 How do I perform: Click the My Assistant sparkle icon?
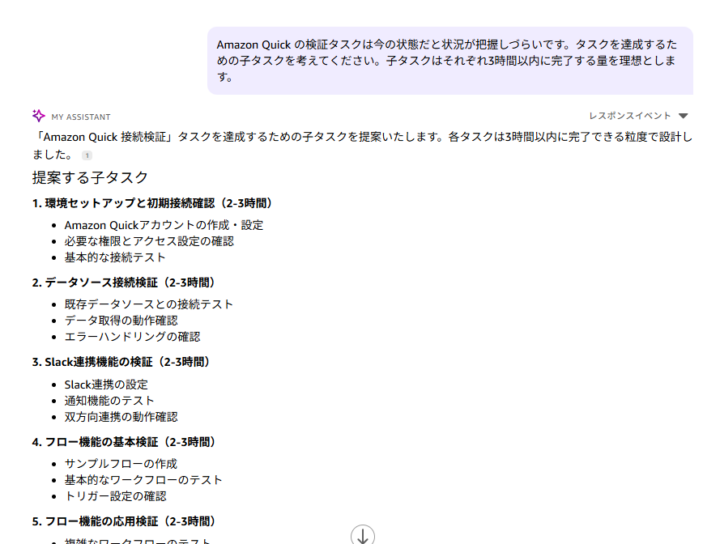(x=39, y=116)
